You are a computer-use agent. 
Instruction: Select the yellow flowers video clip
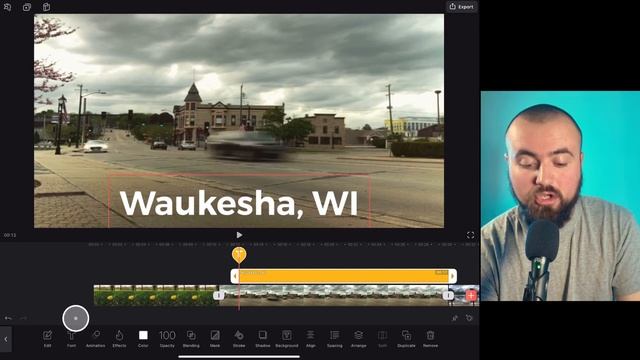click(155, 295)
